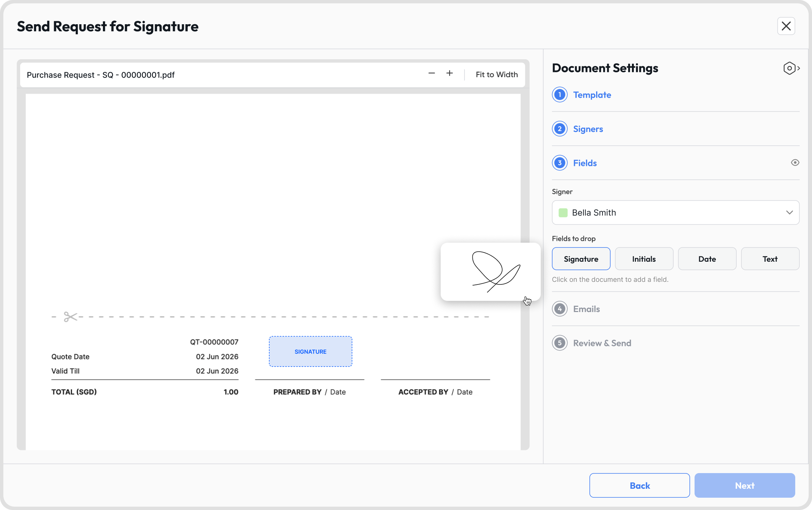Click the Quote Date label
The width and height of the screenshot is (812, 510).
pyautogui.click(x=70, y=356)
